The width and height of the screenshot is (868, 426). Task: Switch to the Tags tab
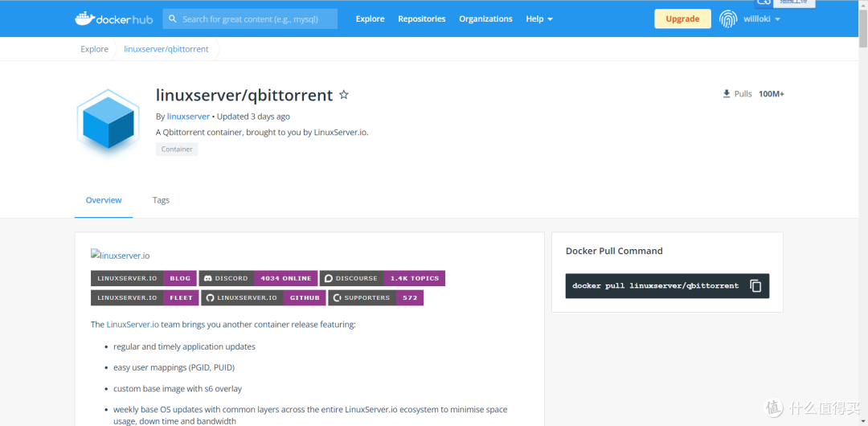[x=161, y=200]
